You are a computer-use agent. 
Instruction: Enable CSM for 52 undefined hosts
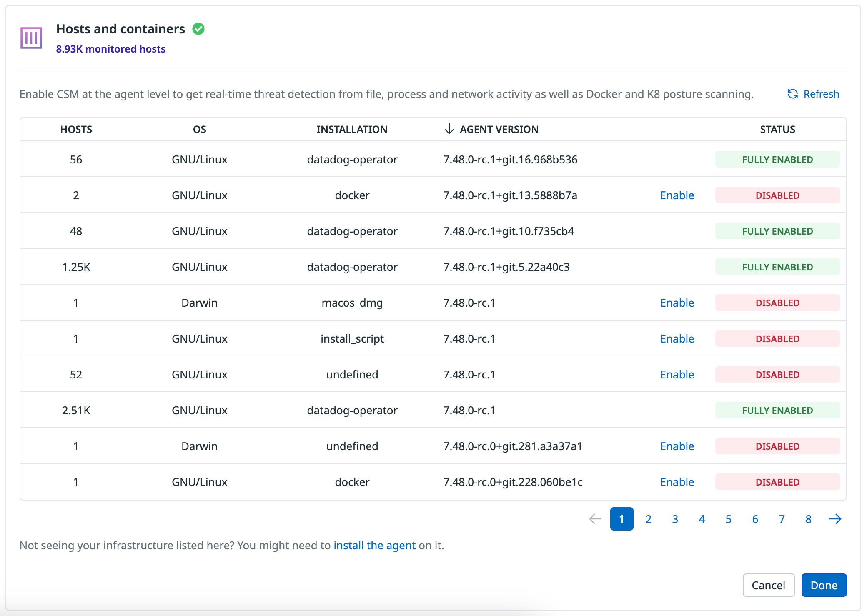677,375
